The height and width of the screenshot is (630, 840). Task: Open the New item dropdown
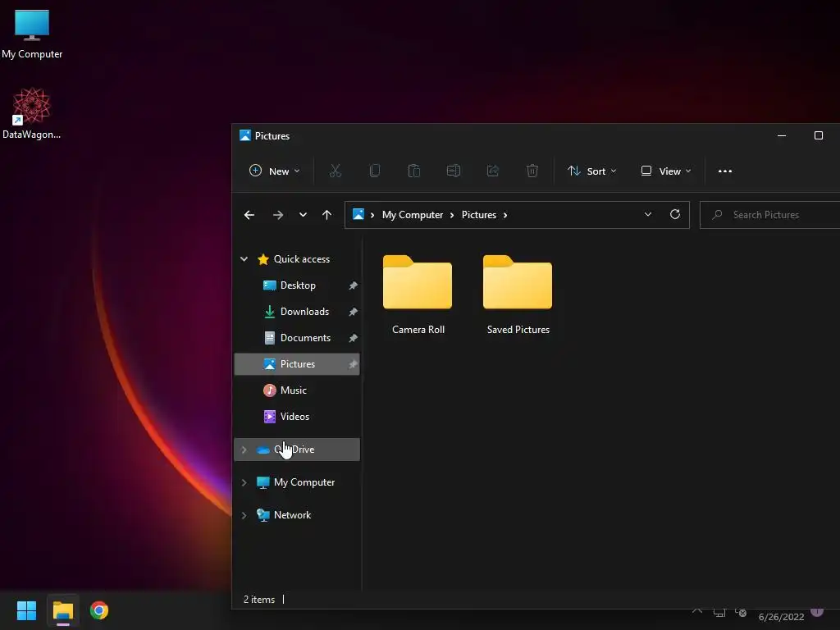274,171
